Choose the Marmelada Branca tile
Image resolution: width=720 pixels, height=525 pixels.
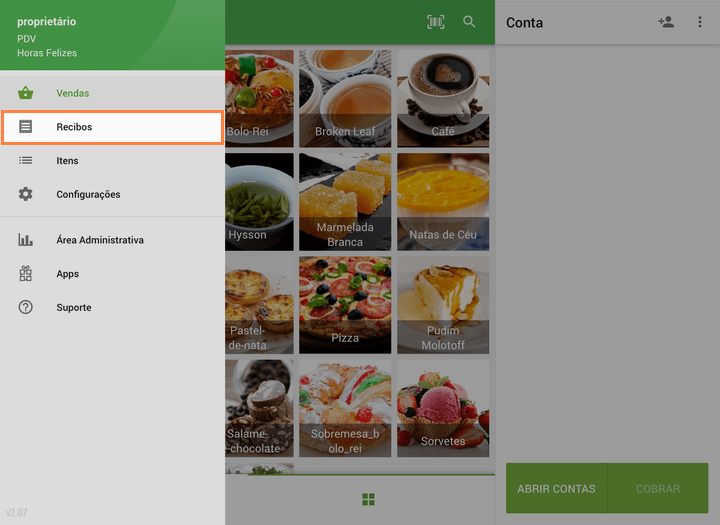345,202
